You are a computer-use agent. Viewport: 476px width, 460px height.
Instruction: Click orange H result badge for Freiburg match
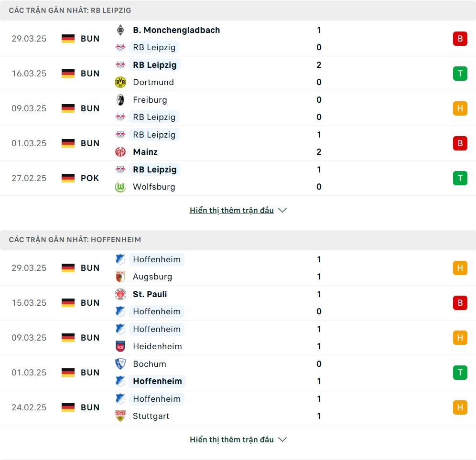460,108
